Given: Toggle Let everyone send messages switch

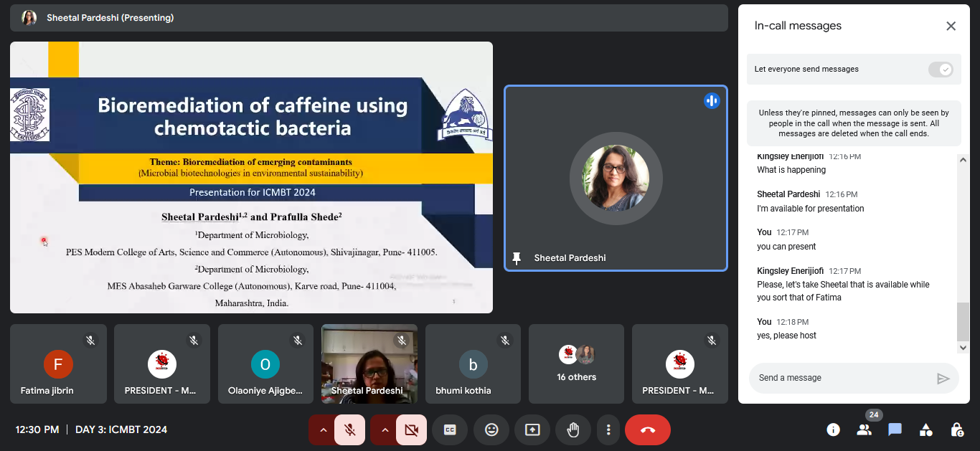Looking at the screenshot, I should 940,70.
